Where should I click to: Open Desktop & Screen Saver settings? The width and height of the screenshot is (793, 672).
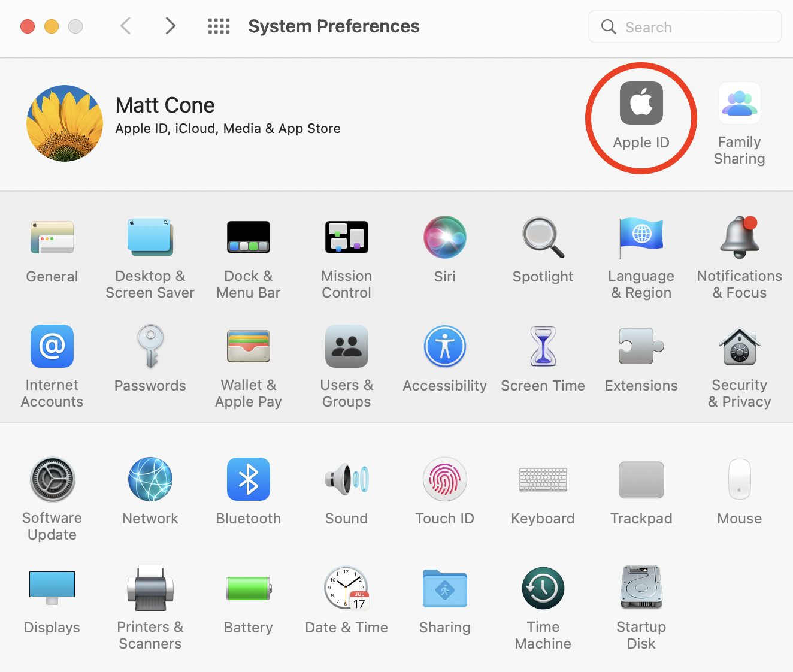pos(150,237)
